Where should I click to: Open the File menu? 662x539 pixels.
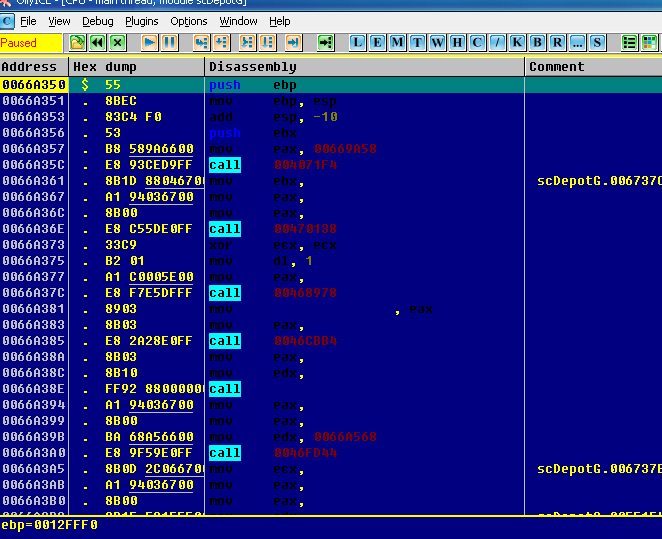pyautogui.click(x=28, y=21)
